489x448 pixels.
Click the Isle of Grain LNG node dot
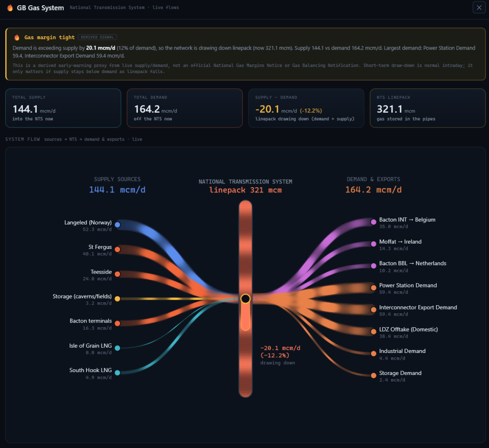117,348
